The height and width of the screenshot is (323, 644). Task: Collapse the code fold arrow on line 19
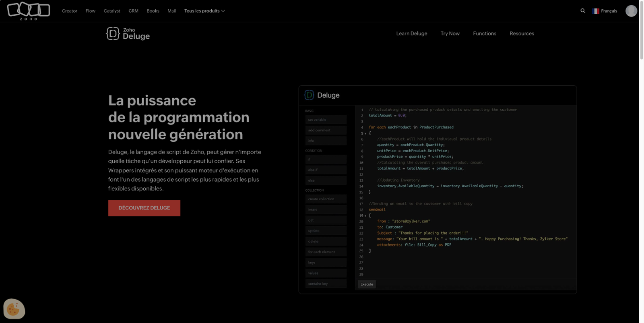(365, 216)
